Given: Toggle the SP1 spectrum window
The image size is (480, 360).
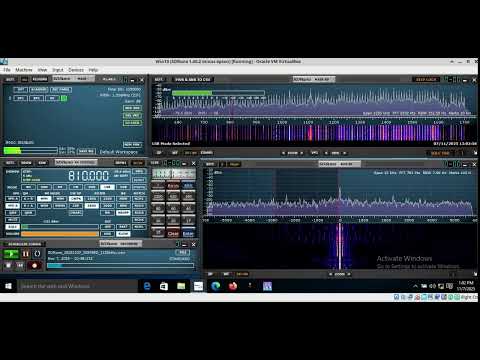Looking at the screenshot, I should point(20,98).
